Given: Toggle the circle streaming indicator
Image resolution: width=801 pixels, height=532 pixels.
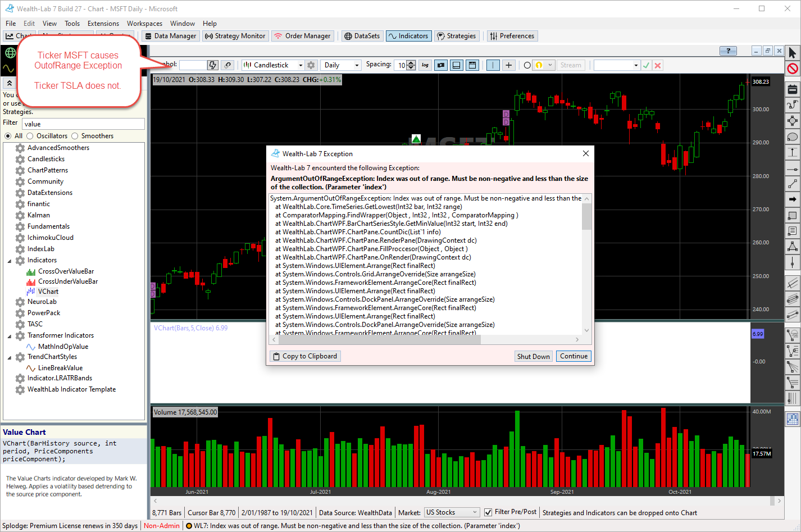Looking at the screenshot, I should [x=527, y=65].
